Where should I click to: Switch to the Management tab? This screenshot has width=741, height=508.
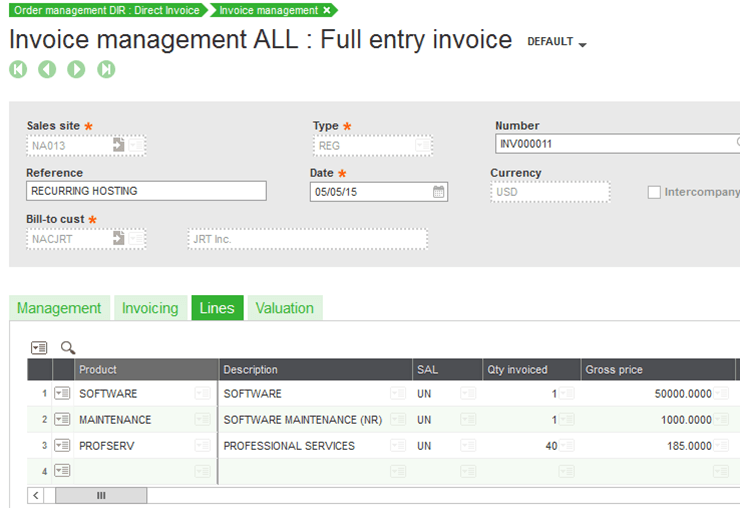point(59,308)
